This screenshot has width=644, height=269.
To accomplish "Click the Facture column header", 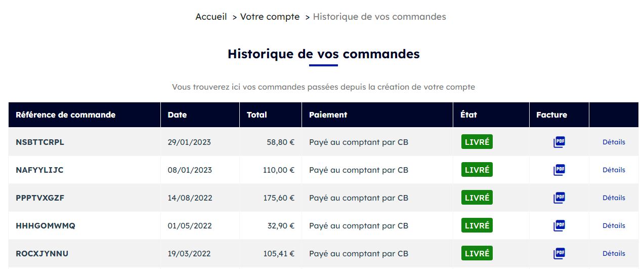I will pos(551,115).
